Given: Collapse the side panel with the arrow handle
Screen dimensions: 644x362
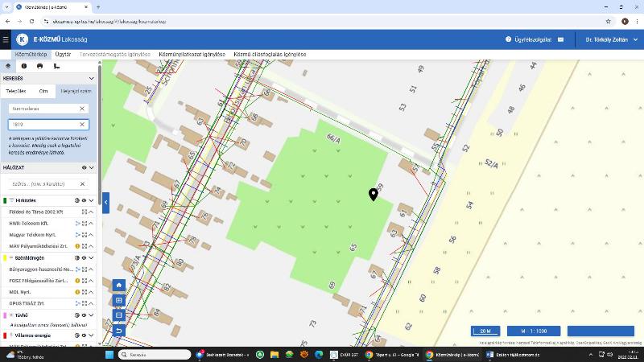Looking at the screenshot, I should pyautogui.click(x=105, y=203).
